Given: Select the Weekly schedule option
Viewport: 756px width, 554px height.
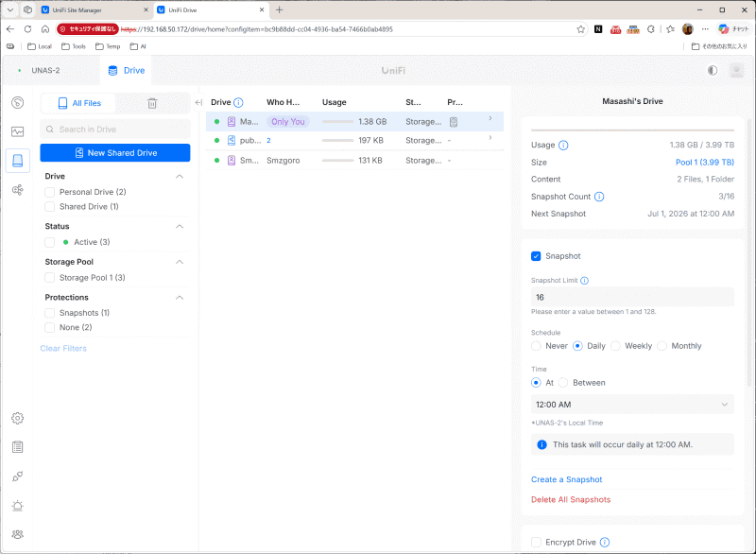Looking at the screenshot, I should tap(616, 346).
